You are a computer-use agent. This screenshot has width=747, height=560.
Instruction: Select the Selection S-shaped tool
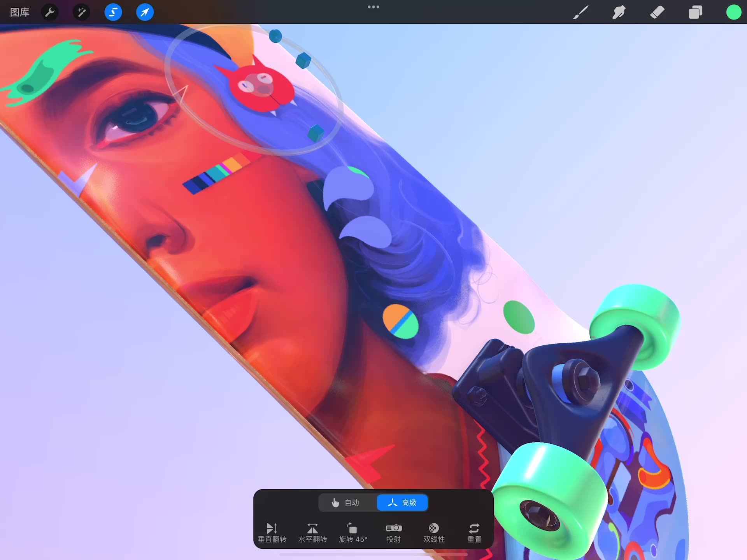coord(113,12)
